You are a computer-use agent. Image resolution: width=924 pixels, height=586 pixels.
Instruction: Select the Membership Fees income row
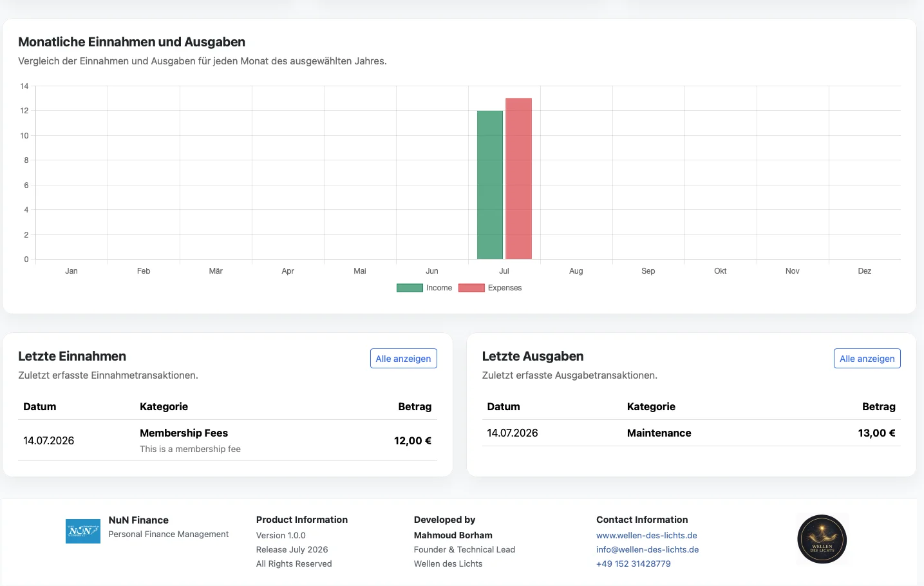(227, 440)
